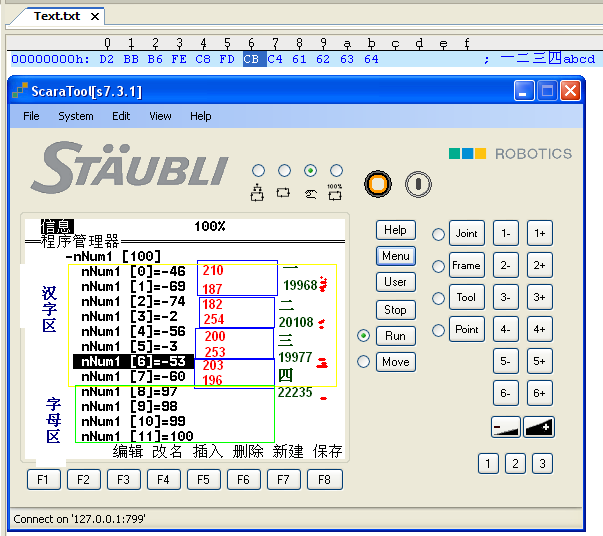Click the F6 function key
The image size is (603, 536).
tap(243, 480)
